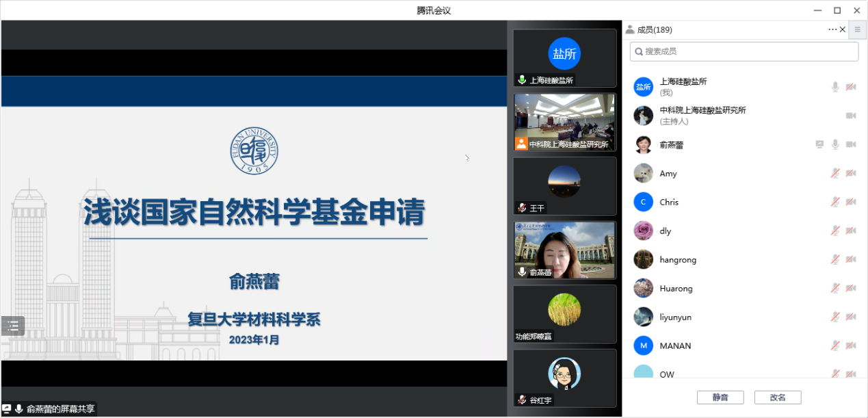
Task: Click the more options ellipsis in 成员 panel
Action: (832, 29)
